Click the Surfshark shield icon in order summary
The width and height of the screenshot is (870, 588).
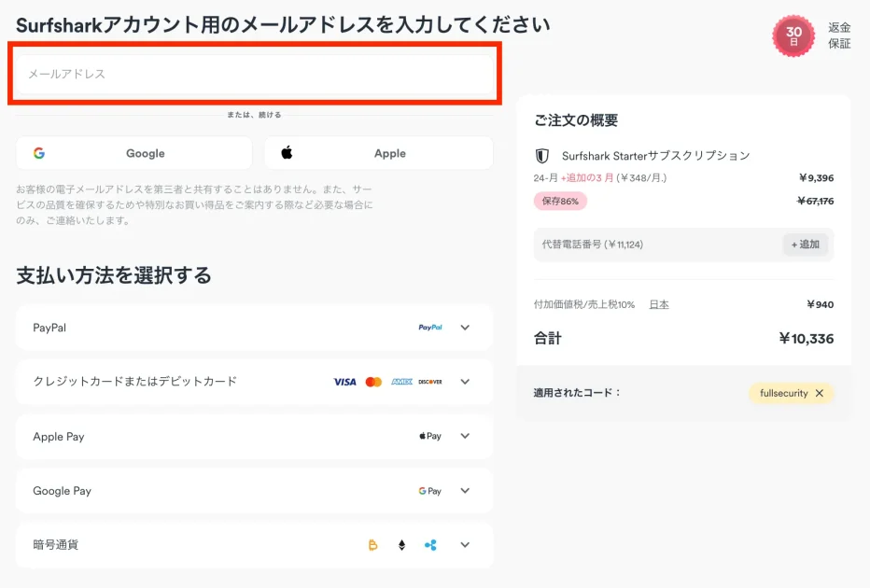pos(542,156)
